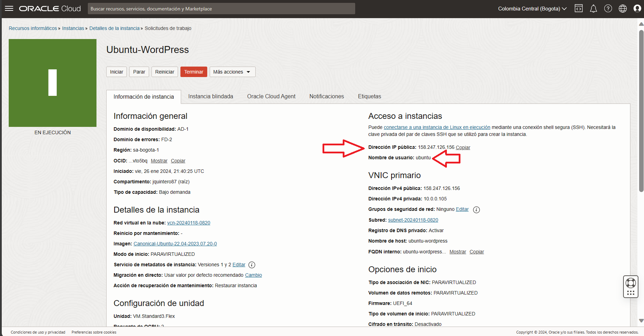Click Mostrar next to OCID

[159, 161]
